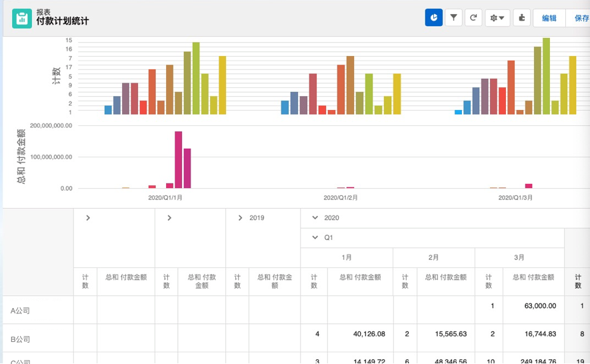The width and height of the screenshot is (590, 364).
Task: Click the 2020/Q1/1月 axis label
Action: [x=165, y=197]
